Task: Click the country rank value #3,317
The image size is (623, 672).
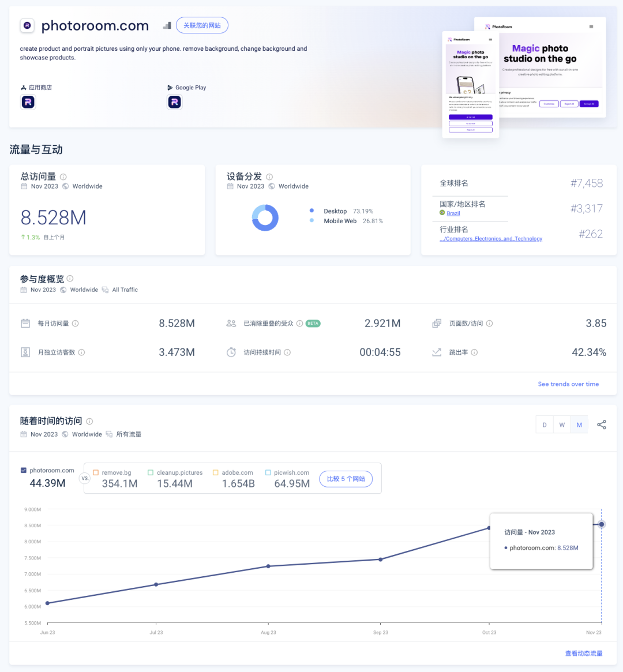Action: coord(587,209)
